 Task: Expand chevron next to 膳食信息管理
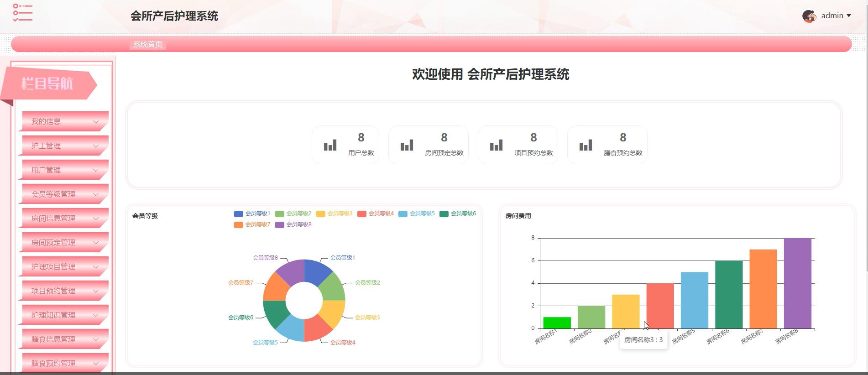(x=96, y=339)
